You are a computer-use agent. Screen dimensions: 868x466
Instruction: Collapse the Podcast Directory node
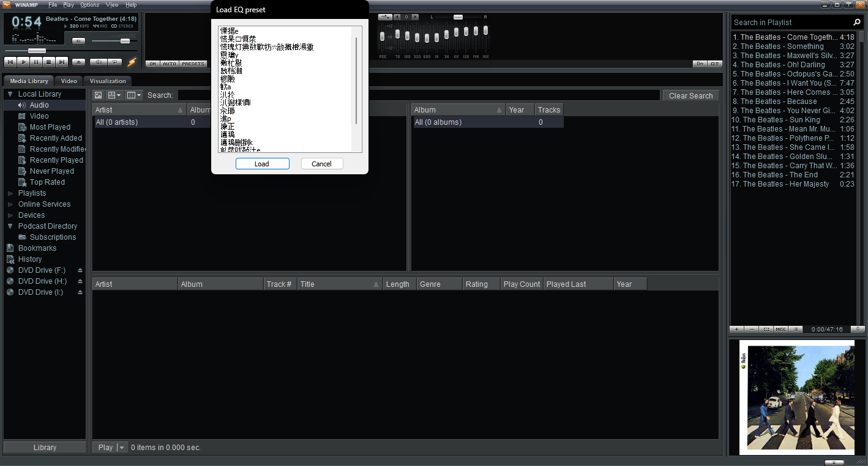(x=10, y=226)
